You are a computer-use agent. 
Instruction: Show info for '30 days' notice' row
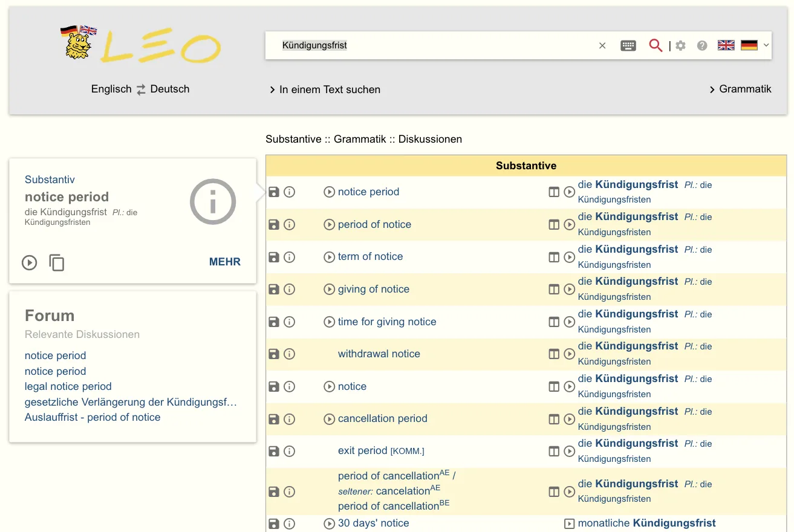(290, 524)
